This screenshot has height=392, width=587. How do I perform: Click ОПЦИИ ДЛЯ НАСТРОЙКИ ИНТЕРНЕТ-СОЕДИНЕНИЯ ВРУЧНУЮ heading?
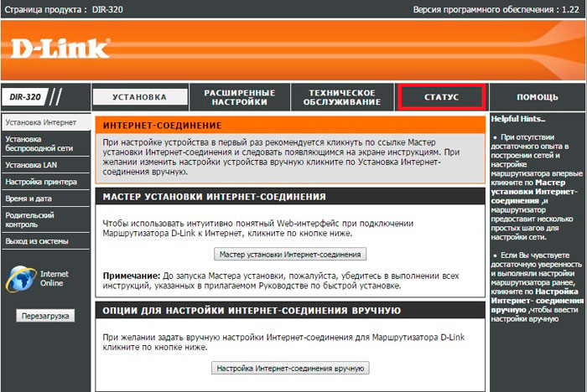252,311
